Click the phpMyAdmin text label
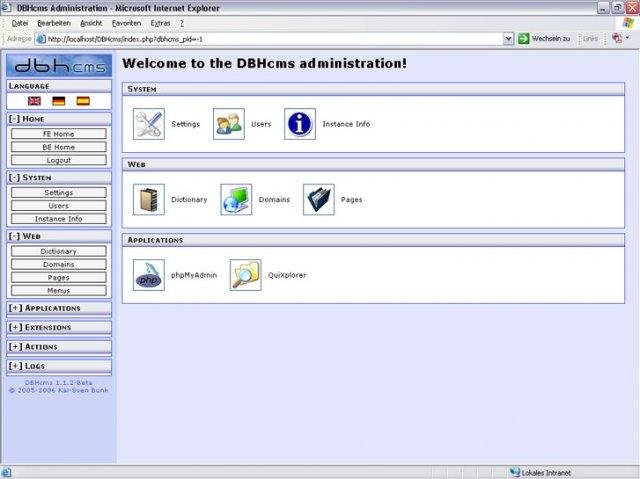The height and width of the screenshot is (479, 640). 194,275
